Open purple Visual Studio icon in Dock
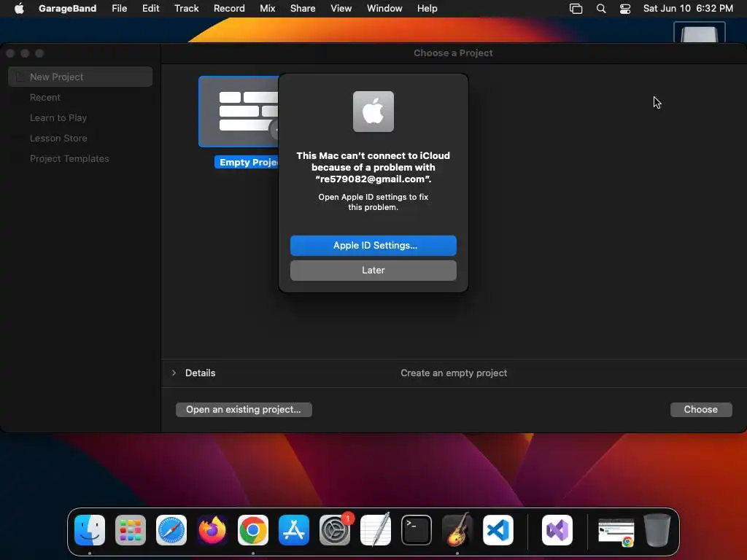 [557, 530]
